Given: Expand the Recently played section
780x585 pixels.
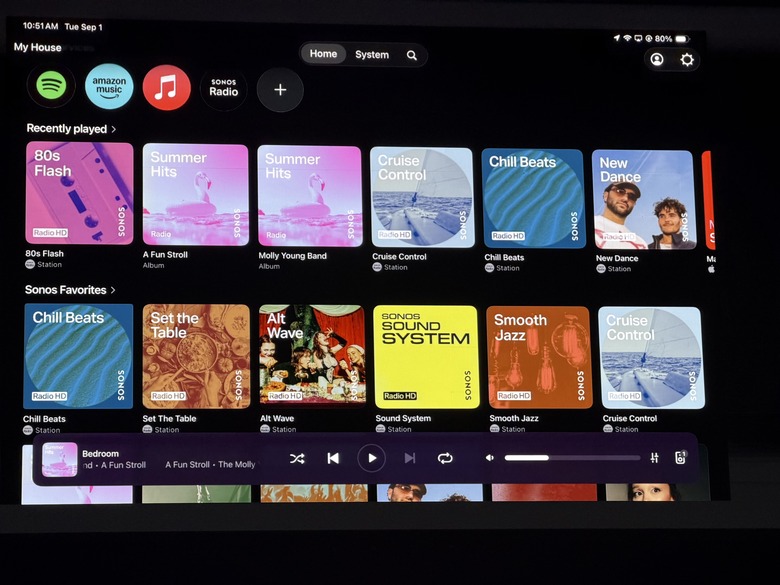Looking at the screenshot, I should click(71, 129).
